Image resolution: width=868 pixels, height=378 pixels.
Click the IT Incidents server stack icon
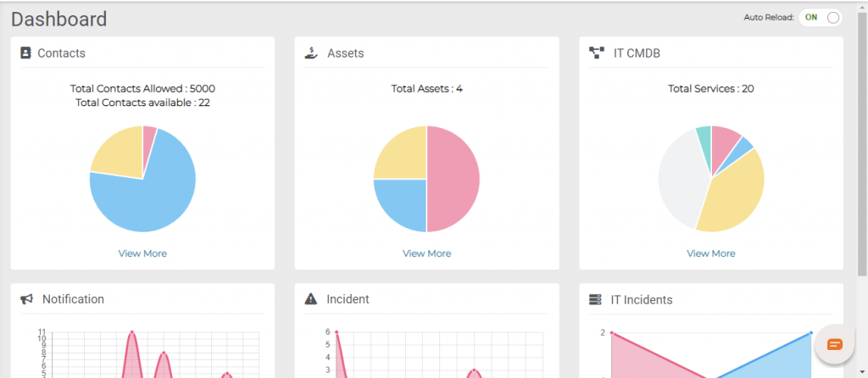[x=595, y=300]
